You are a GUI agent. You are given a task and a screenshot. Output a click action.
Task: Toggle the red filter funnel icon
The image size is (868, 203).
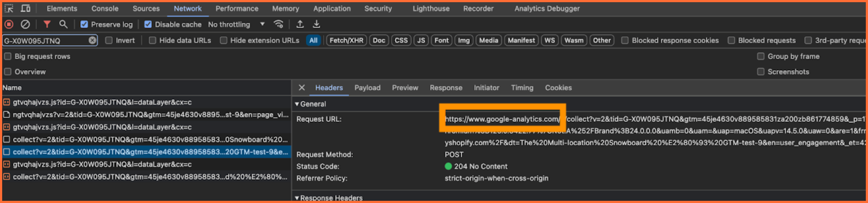(47, 24)
